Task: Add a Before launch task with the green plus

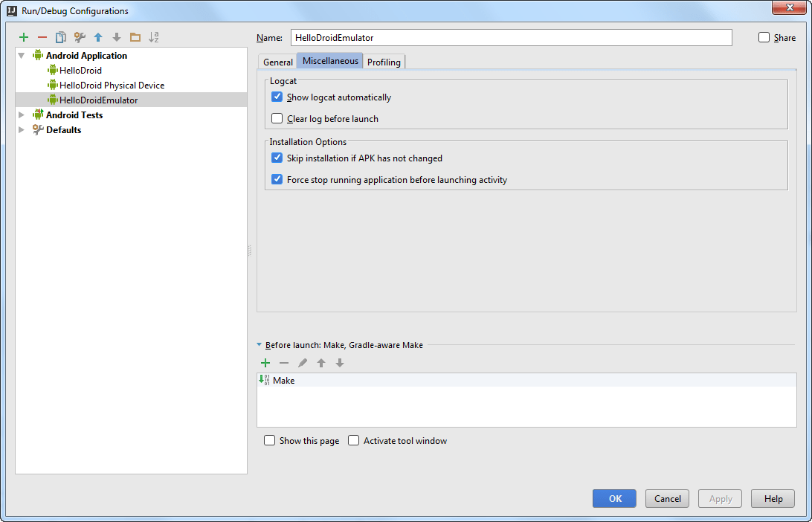Action: [265, 363]
